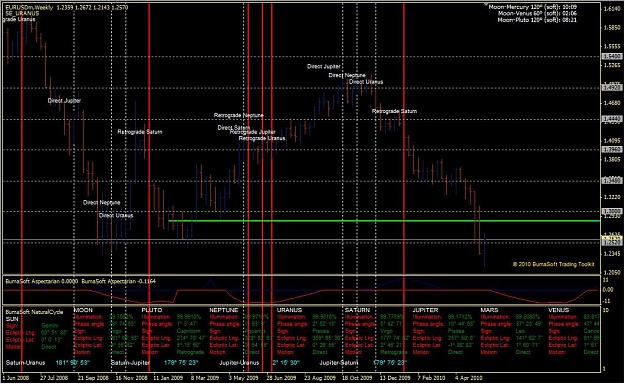Screen dimensions: 625x384
Task: Click the Moon-Venus 60° aspect line
Action: (537, 13)
